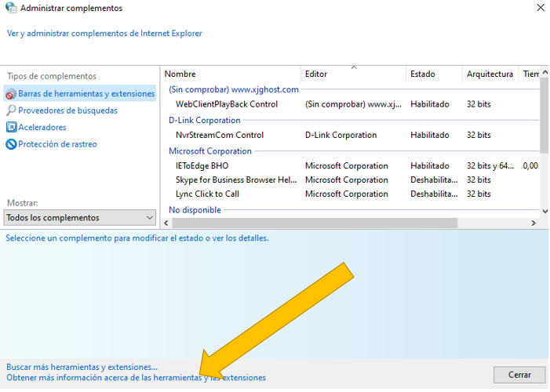Click the Internet Explorer add-ons title icon
Image resolution: width=550 pixels, height=392 pixels.
click(11, 8)
